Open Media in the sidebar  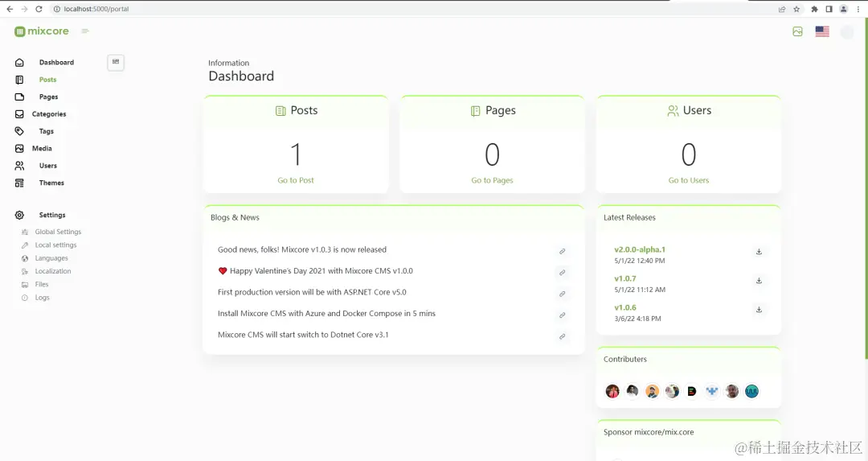tap(42, 149)
